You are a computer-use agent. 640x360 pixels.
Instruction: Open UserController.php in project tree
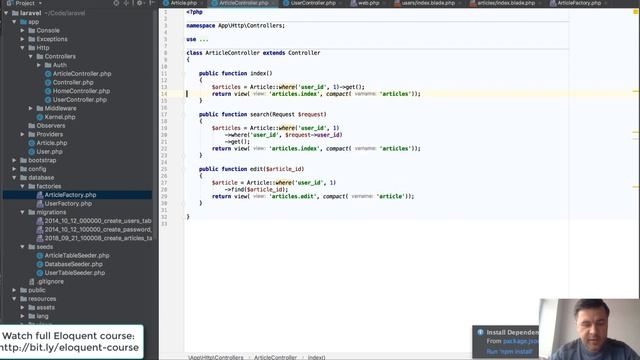79,100
